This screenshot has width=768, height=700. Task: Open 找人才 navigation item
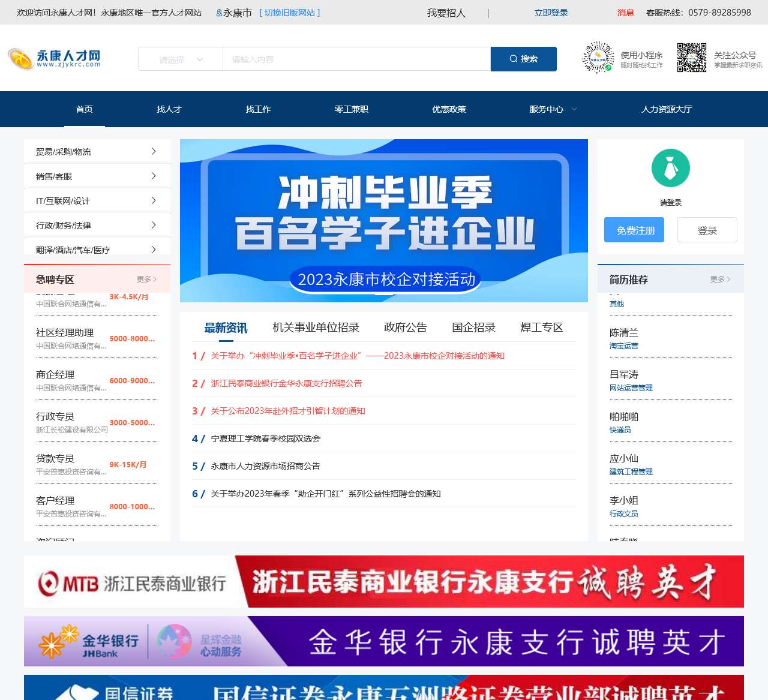point(169,109)
